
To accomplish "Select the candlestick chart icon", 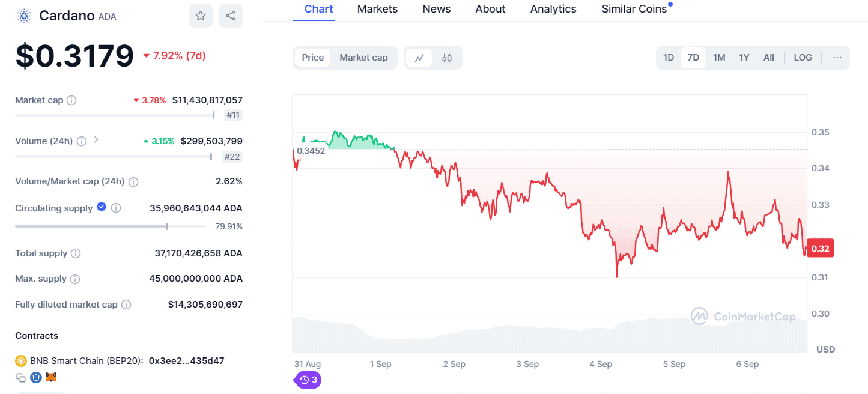I will point(447,58).
